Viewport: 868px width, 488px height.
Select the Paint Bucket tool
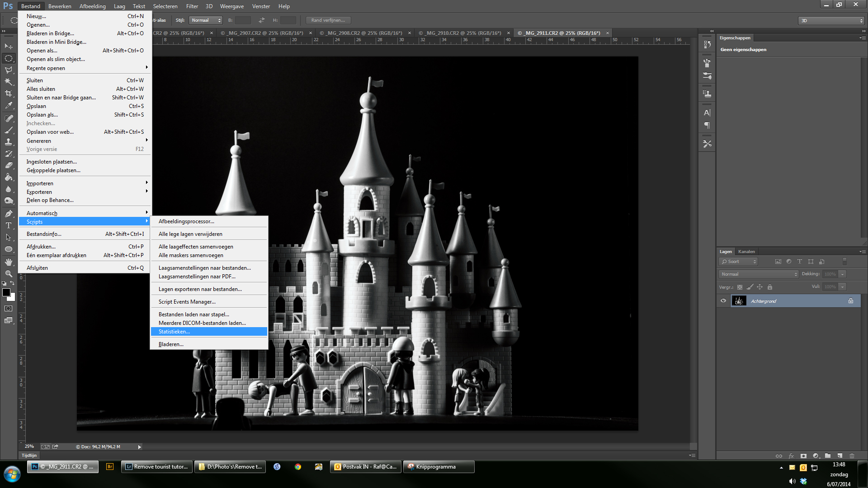tap(9, 177)
